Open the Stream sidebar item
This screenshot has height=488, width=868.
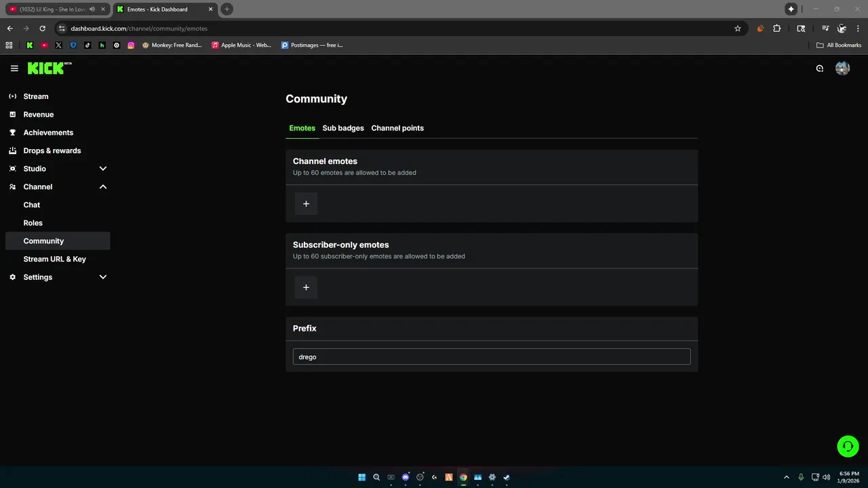pyautogui.click(x=36, y=96)
